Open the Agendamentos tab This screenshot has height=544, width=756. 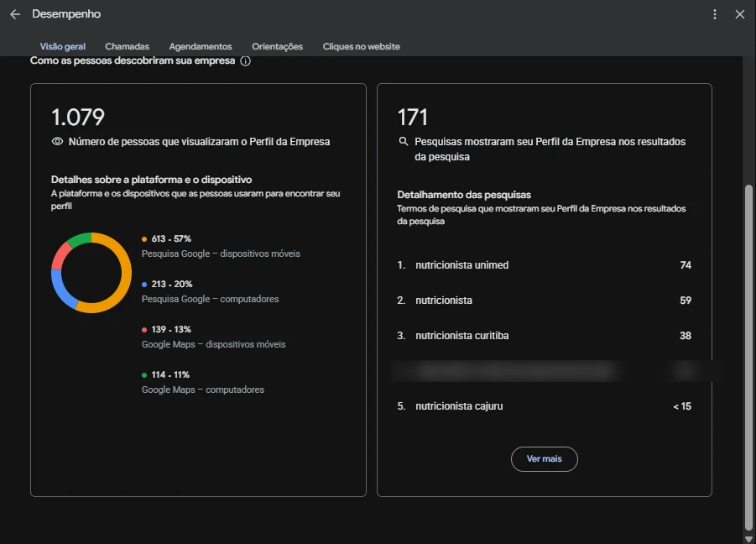pos(201,46)
